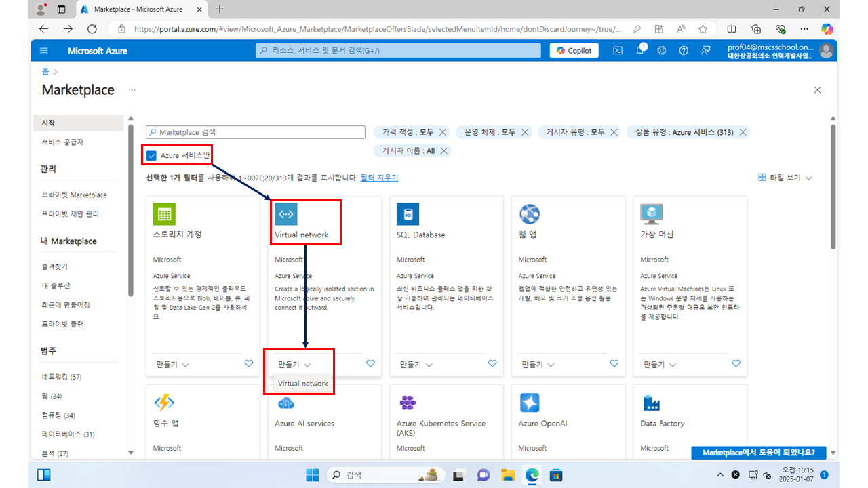868x488 pixels.
Task: Refresh the browser page
Action: (x=92, y=29)
